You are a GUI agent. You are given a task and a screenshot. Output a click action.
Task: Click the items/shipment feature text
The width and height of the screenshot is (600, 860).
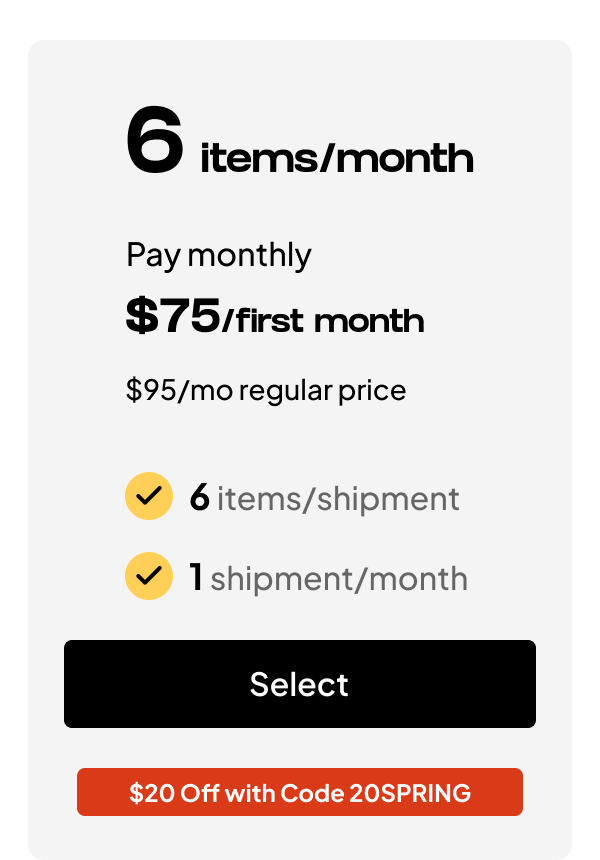pos(338,498)
